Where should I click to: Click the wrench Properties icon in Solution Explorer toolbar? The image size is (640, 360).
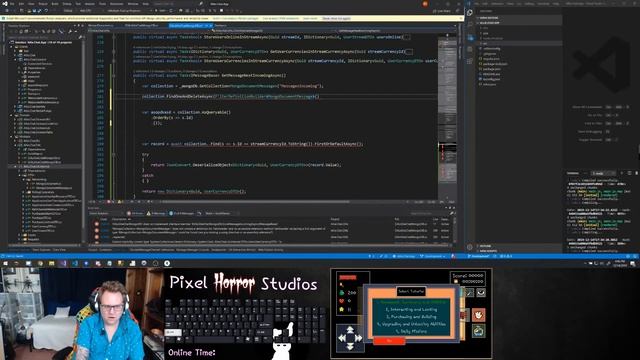70,31
